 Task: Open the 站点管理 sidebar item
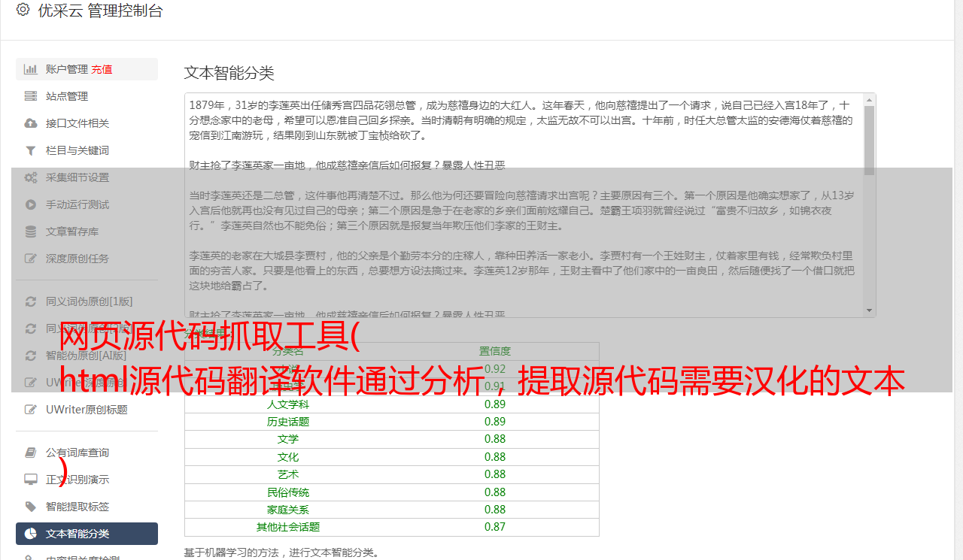click(87, 96)
